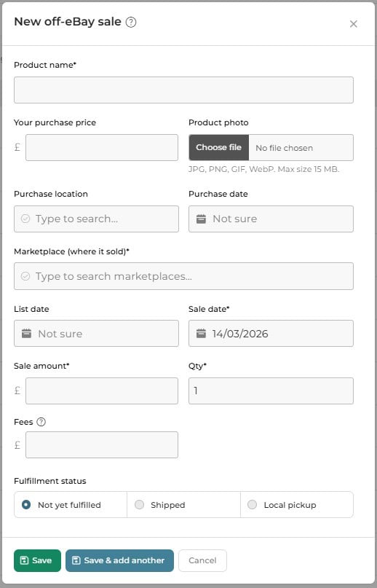Image resolution: width=377 pixels, height=588 pixels.
Task: Select the Shipped fulfillment status
Action: coord(183,505)
